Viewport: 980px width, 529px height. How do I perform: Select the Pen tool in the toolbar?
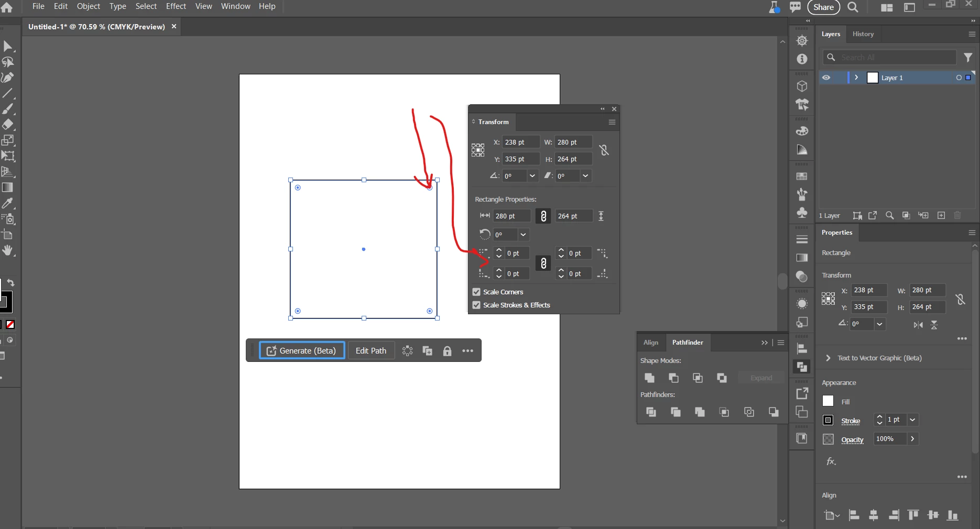pyautogui.click(x=7, y=78)
